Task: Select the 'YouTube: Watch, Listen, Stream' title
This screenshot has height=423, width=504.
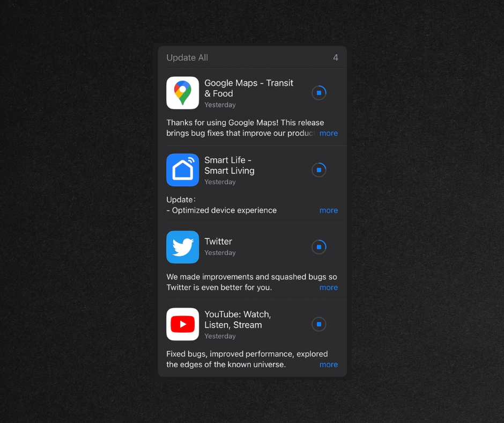Action: tap(238, 319)
